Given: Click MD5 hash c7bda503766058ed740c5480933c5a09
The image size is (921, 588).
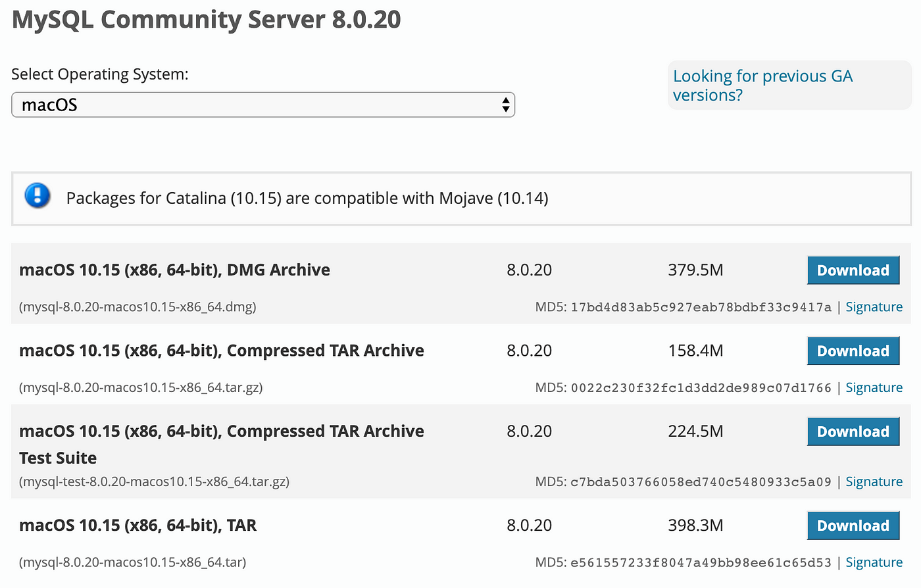Looking at the screenshot, I should pos(701,482).
